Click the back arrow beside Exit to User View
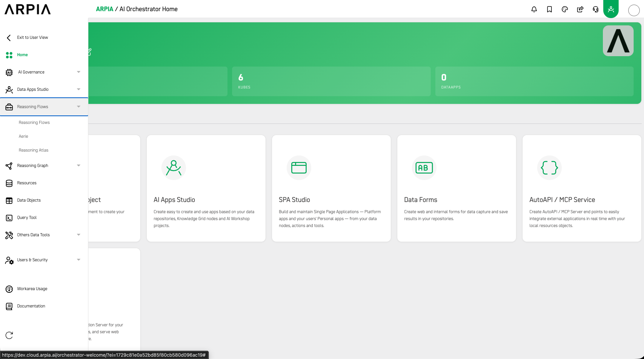 (x=9, y=38)
